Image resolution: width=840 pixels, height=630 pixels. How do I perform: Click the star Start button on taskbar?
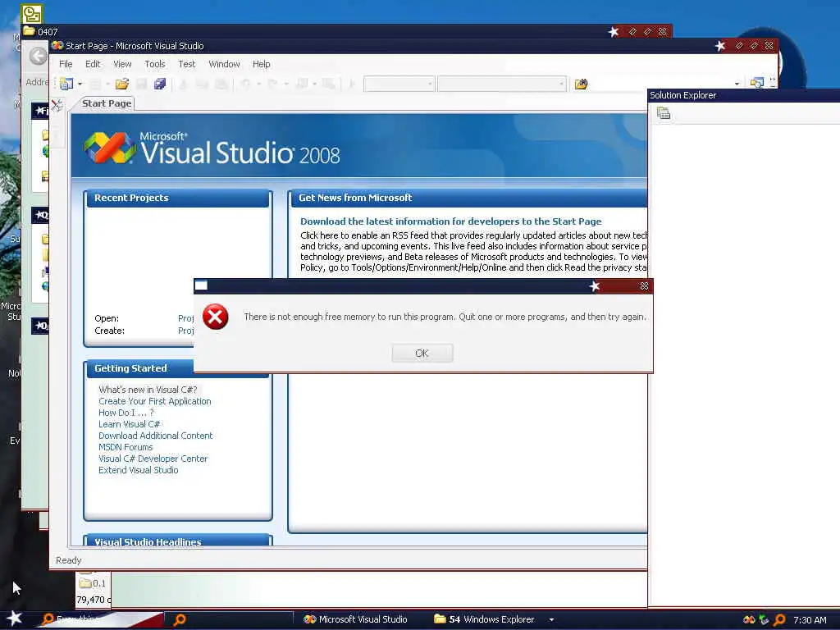(15, 619)
